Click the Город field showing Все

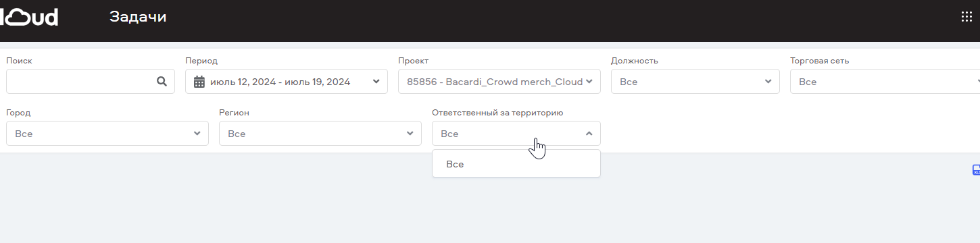[107, 133]
